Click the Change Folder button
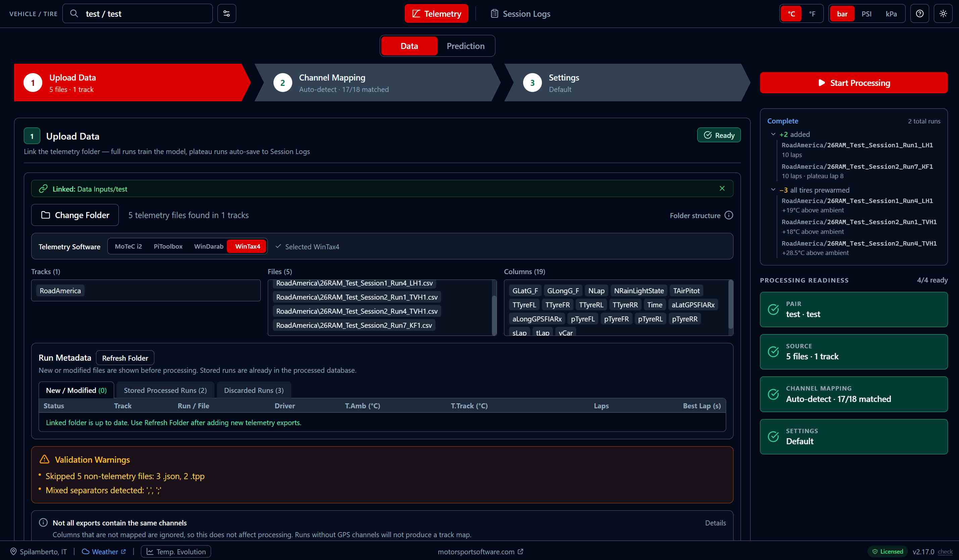 (x=75, y=215)
